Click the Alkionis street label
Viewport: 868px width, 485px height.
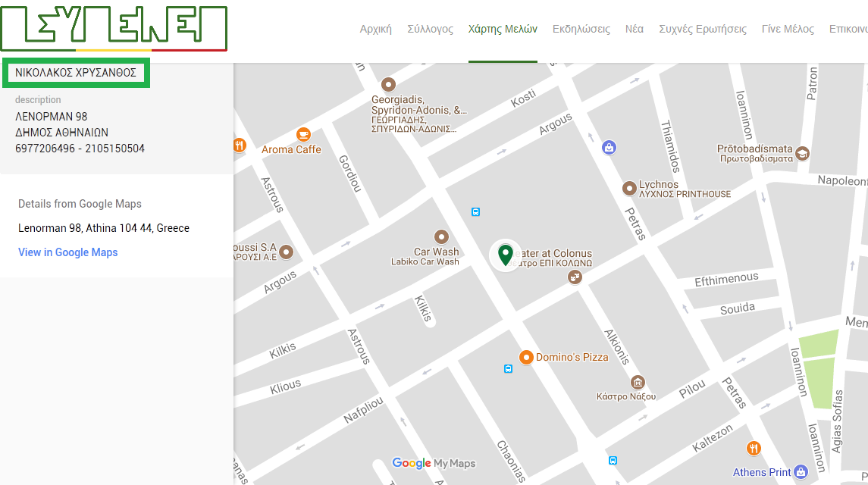(616, 347)
